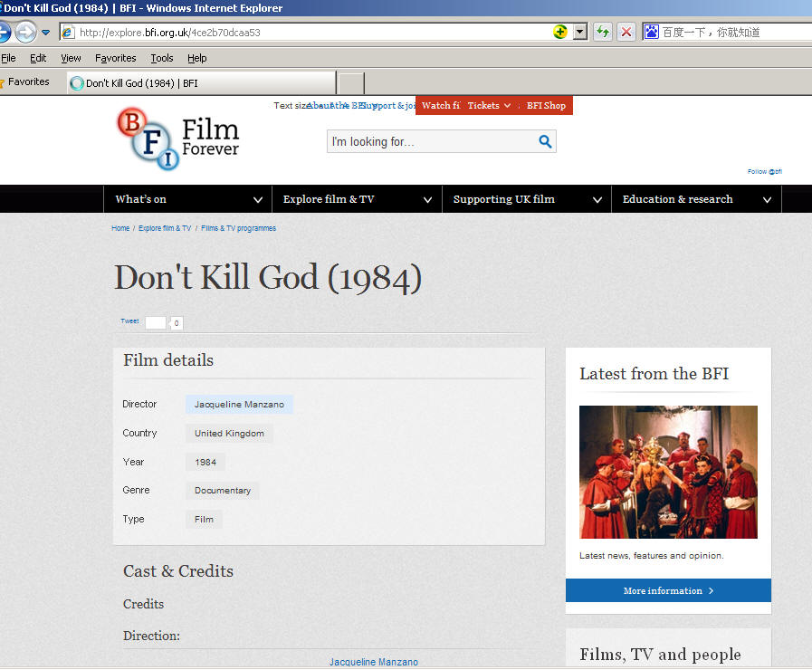This screenshot has height=670, width=812.
Task: Click the Follow @bfi link
Action: click(764, 171)
